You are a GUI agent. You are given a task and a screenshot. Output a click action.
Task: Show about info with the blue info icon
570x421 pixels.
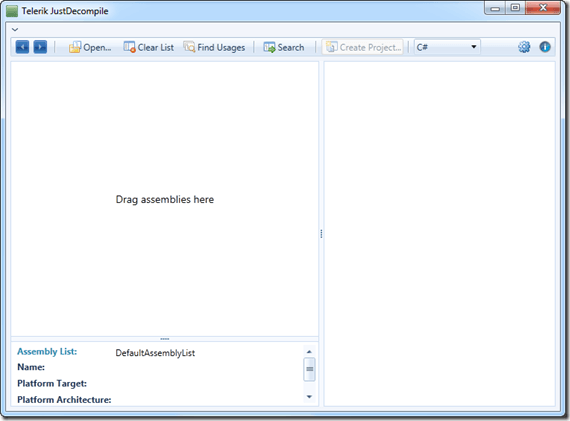pyautogui.click(x=545, y=47)
